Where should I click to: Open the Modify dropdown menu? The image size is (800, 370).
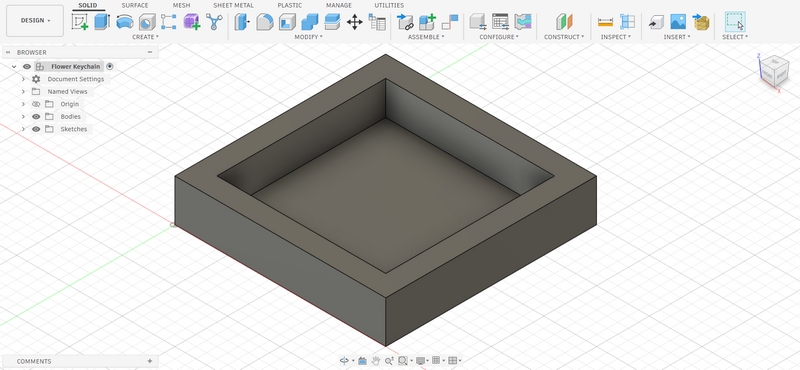click(308, 37)
